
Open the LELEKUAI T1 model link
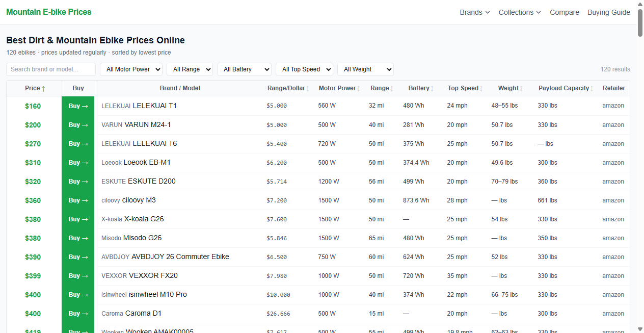[x=154, y=106]
